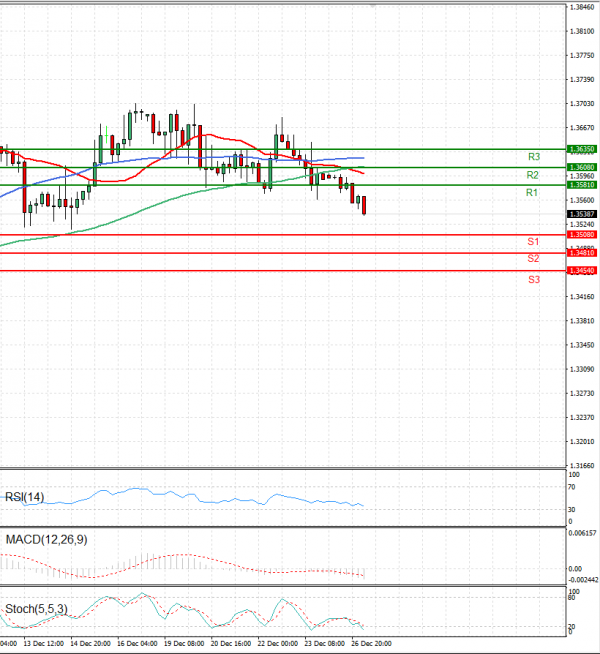The width and height of the screenshot is (600, 654).
Task: Click the MACD(12,26,9) indicator label
Action: coord(46,540)
